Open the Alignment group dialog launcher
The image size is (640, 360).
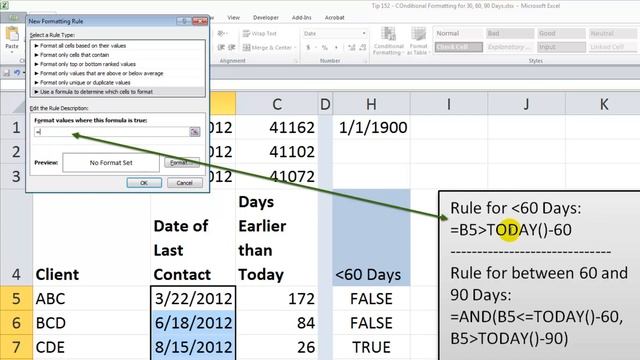296,61
